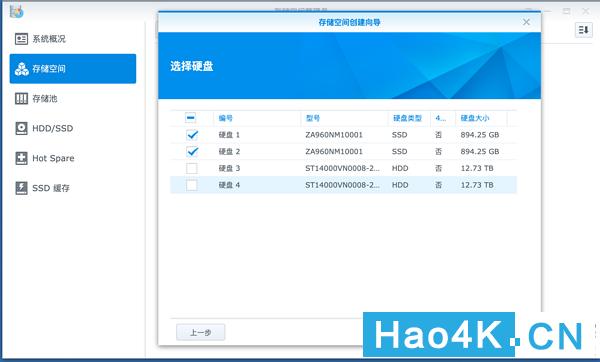Open the HDD/SSD section
The width and height of the screenshot is (600, 362).
(73, 128)
